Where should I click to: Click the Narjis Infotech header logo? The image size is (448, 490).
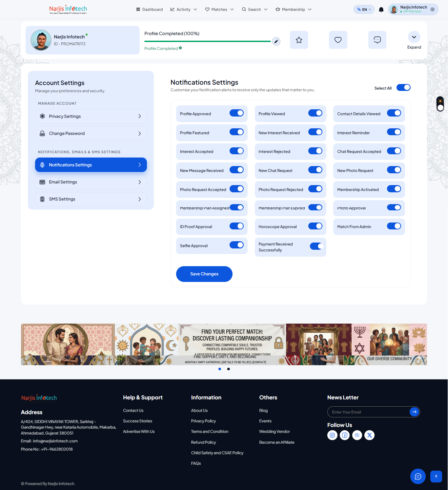68,10
